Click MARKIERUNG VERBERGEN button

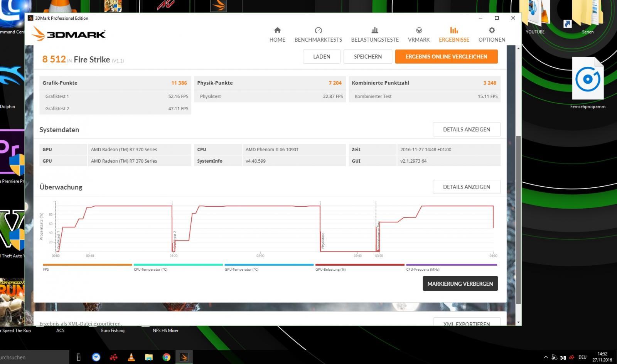[x=460, y=283]
